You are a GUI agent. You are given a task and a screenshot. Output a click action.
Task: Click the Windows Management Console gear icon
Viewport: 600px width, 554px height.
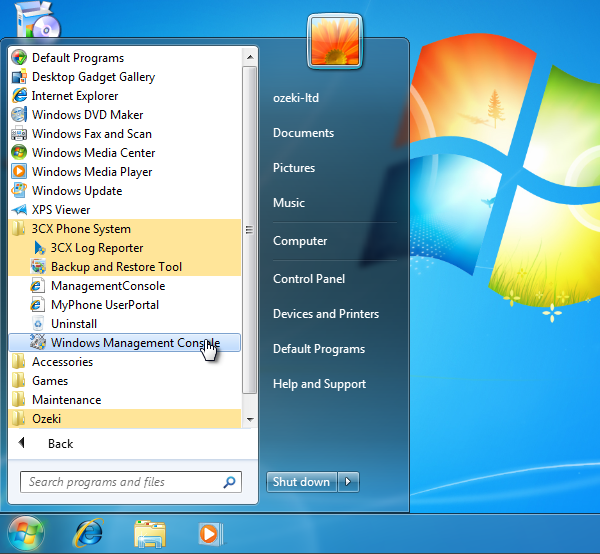click(38, 342)
